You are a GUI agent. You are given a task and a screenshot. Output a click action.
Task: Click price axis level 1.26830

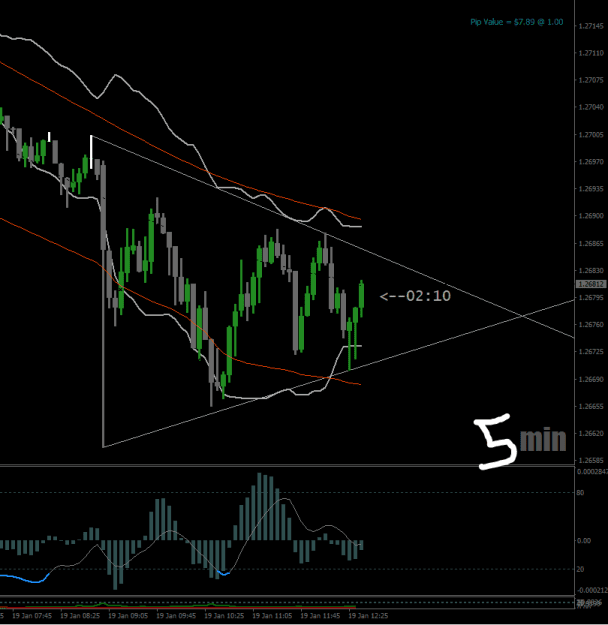pyautogui.click(x=590, y=270)
